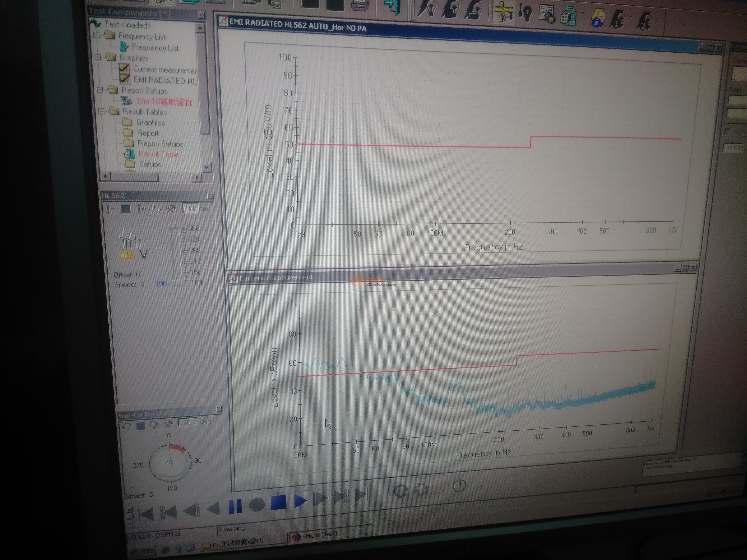Skip forward to the next test section
This screenshot has height=560, width=747.
pos(341,496)
